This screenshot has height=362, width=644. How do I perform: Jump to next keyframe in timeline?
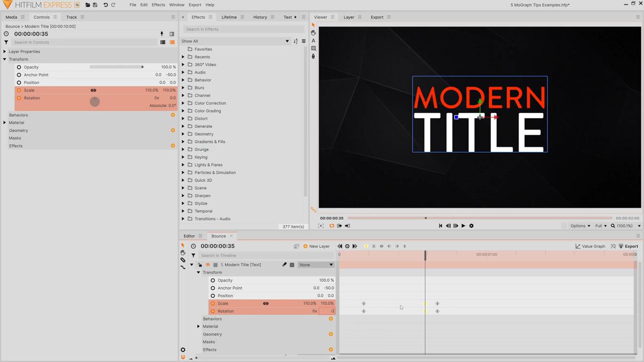point(355,246)
